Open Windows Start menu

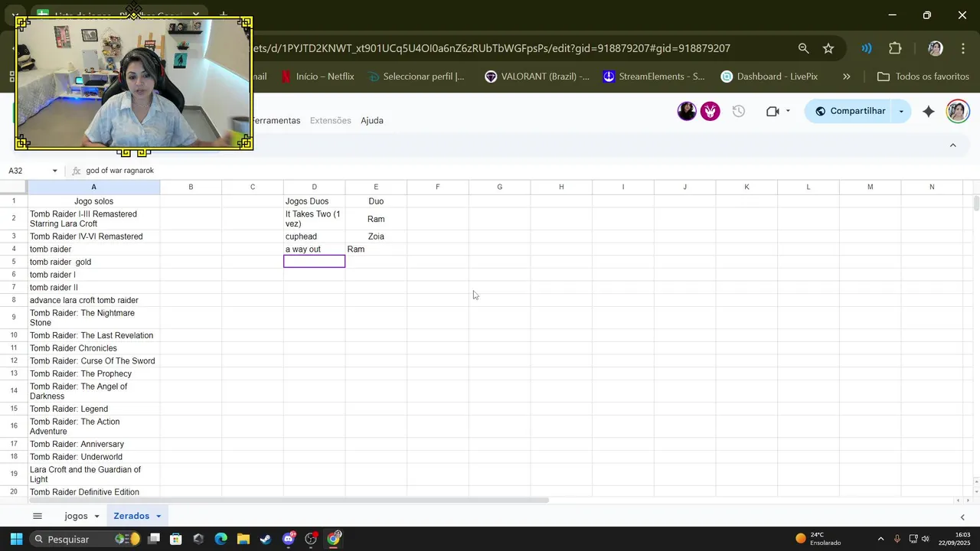click(x=16, y=539)
